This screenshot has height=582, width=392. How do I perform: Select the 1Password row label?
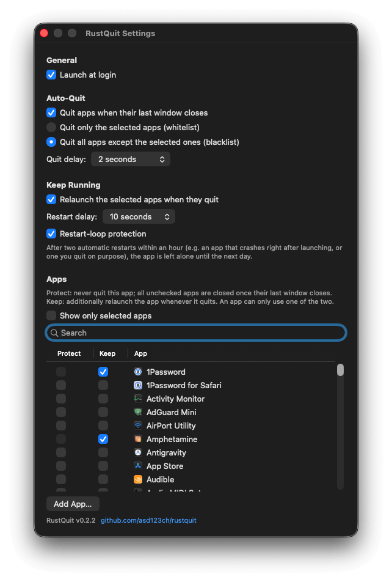(x=165, y=372)
